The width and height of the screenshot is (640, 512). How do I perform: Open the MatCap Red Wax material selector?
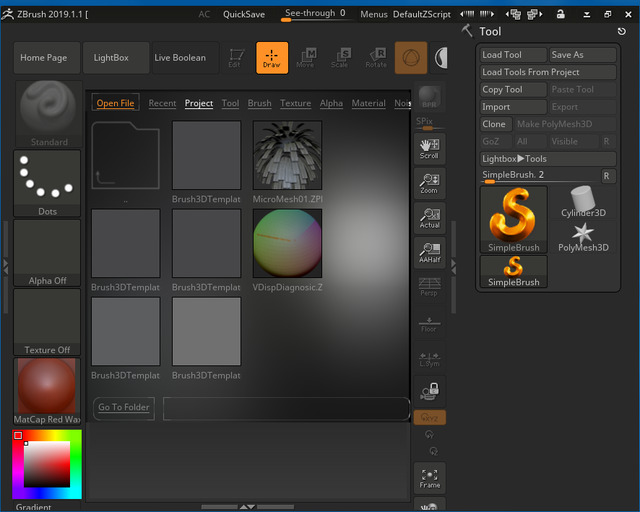(47, 392)
